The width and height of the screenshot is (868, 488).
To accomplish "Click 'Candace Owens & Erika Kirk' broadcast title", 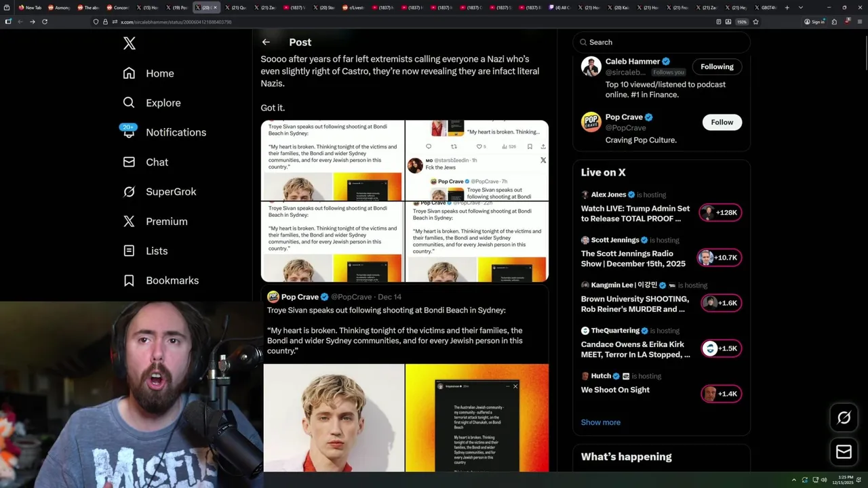I will pos(635,349).
